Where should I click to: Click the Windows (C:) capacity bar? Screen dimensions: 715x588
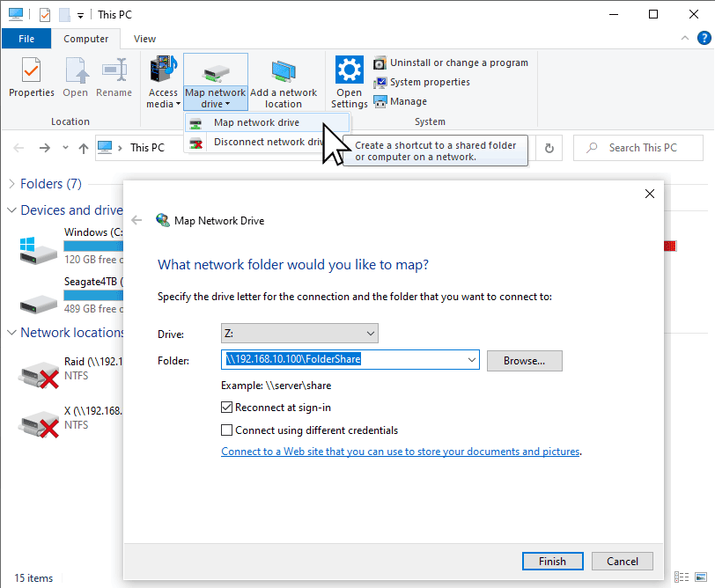pyautogui.click(x=93, y=246)
